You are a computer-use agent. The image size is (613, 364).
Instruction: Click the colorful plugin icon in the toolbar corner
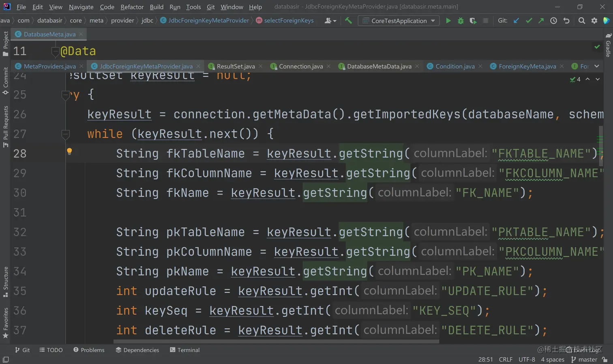click(607, 21)
